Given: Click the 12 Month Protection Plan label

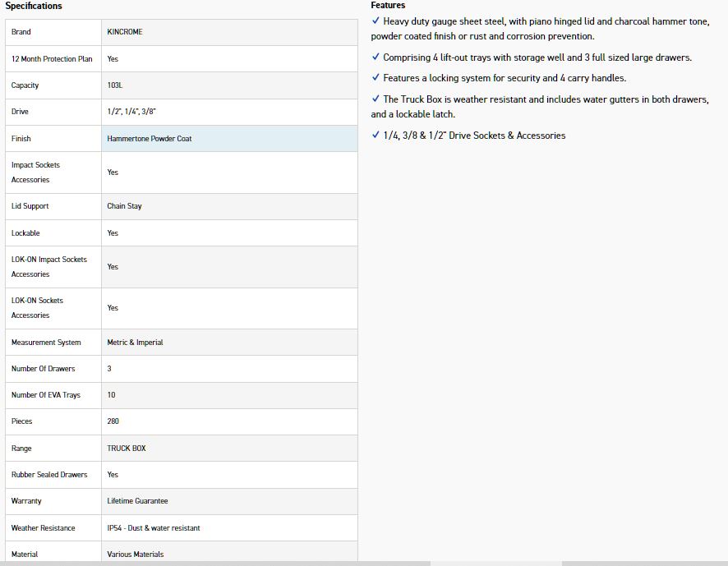Looking at the screenshot, I should [x=52, y=59].
